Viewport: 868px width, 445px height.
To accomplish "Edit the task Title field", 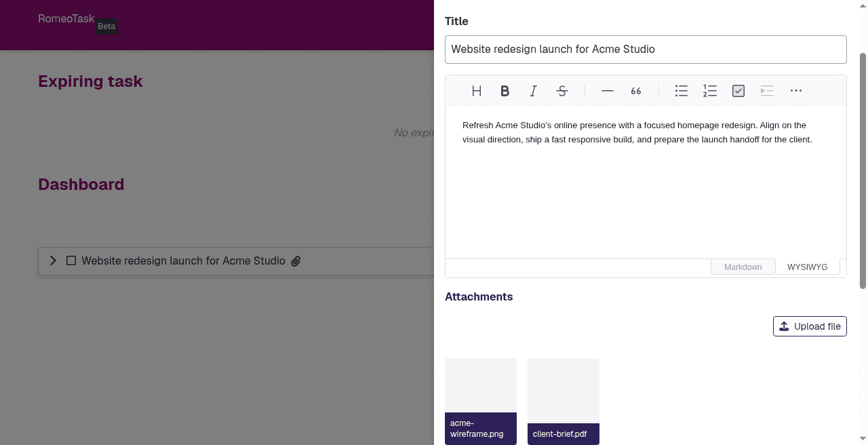I will [x=646, y=50].
